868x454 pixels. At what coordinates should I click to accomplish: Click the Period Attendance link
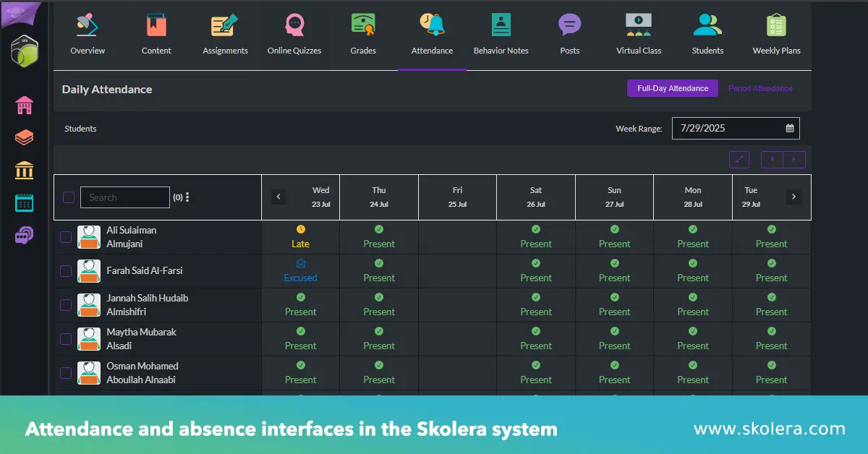(x=760, y=88)
